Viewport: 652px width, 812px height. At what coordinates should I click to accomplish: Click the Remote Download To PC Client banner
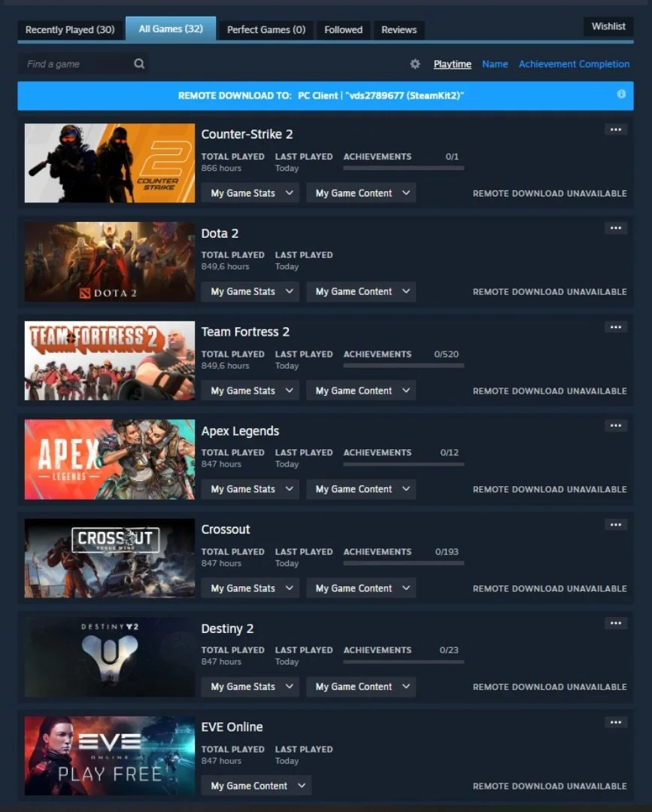326,96
